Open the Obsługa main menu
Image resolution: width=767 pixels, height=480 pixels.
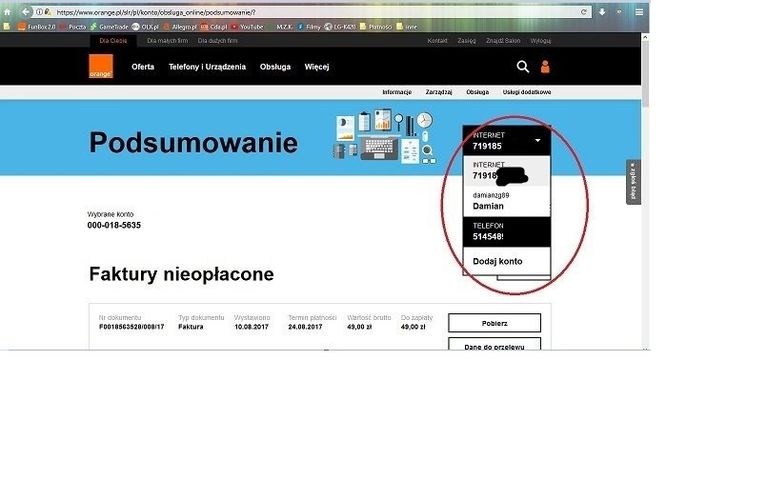point(275,67)
